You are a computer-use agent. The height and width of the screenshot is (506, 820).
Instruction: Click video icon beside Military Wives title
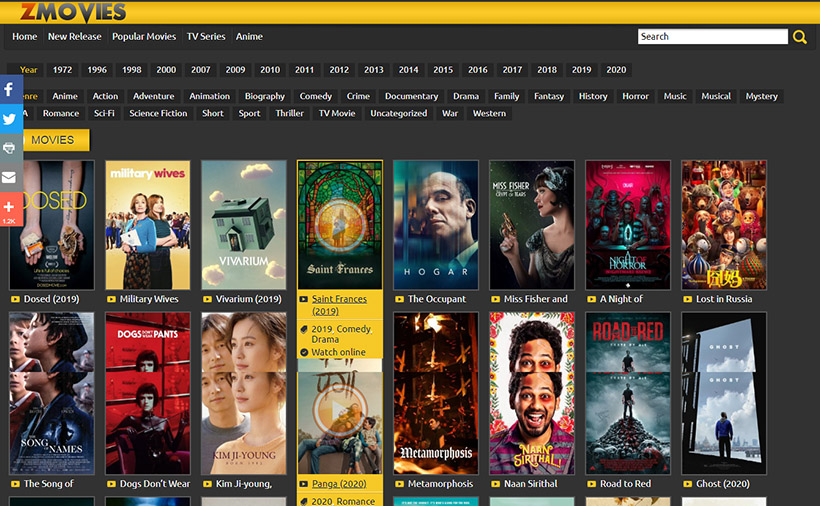coord(111,300)
